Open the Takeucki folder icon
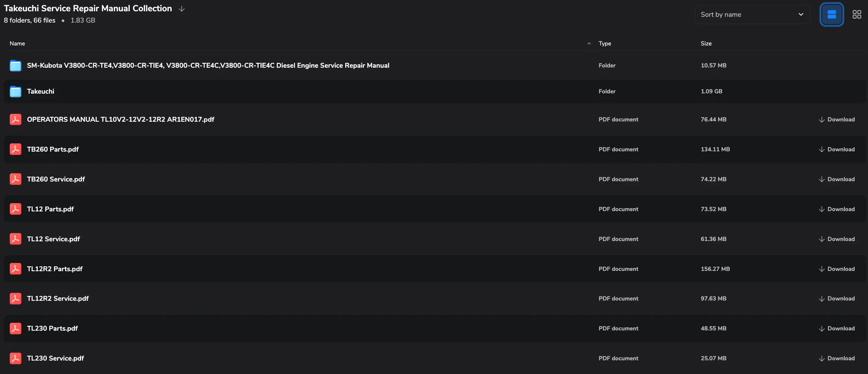Viewport: 868px width, 374px height. point(16,91)
